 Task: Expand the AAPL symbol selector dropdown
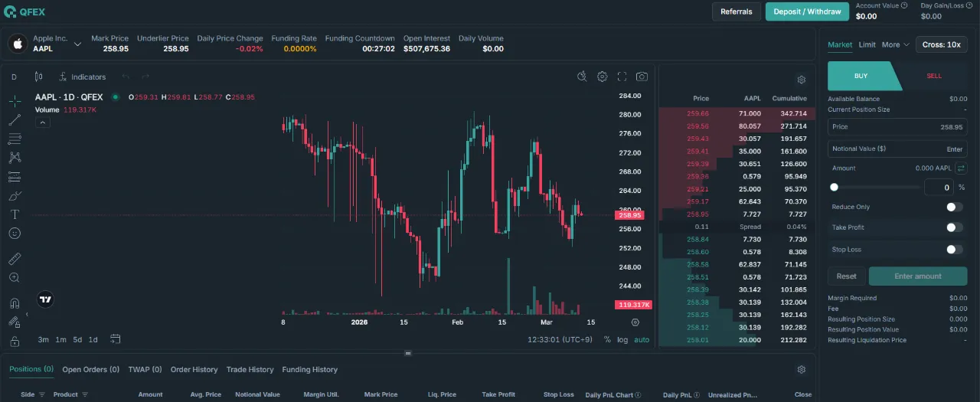pyautogui.click(x=77, y=44)
